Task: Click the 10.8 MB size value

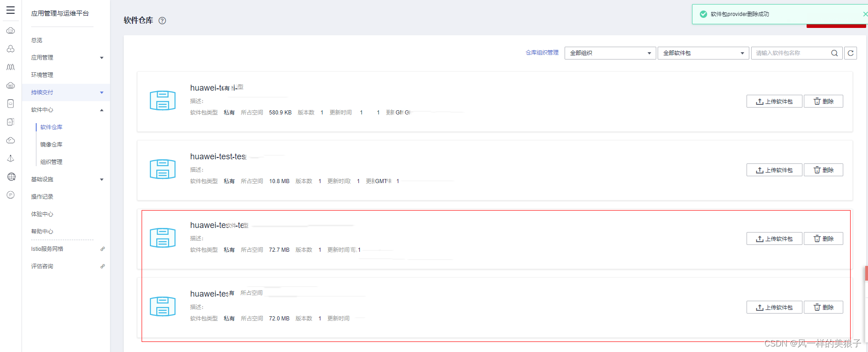Action: pos(279,181)
